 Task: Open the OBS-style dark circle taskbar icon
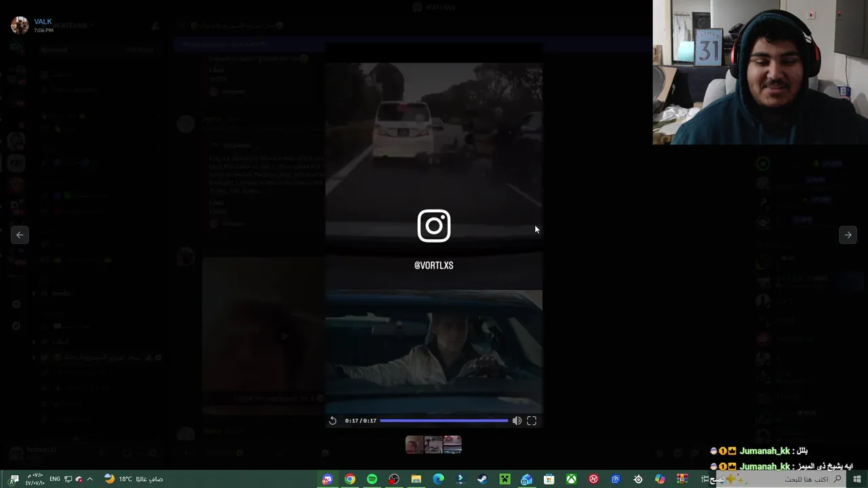click(394, 479)
